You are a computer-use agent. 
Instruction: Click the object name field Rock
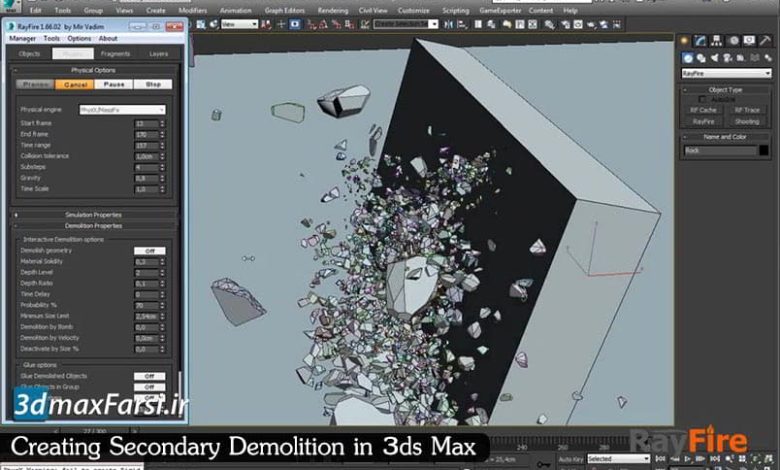click(x=720, y=150)
